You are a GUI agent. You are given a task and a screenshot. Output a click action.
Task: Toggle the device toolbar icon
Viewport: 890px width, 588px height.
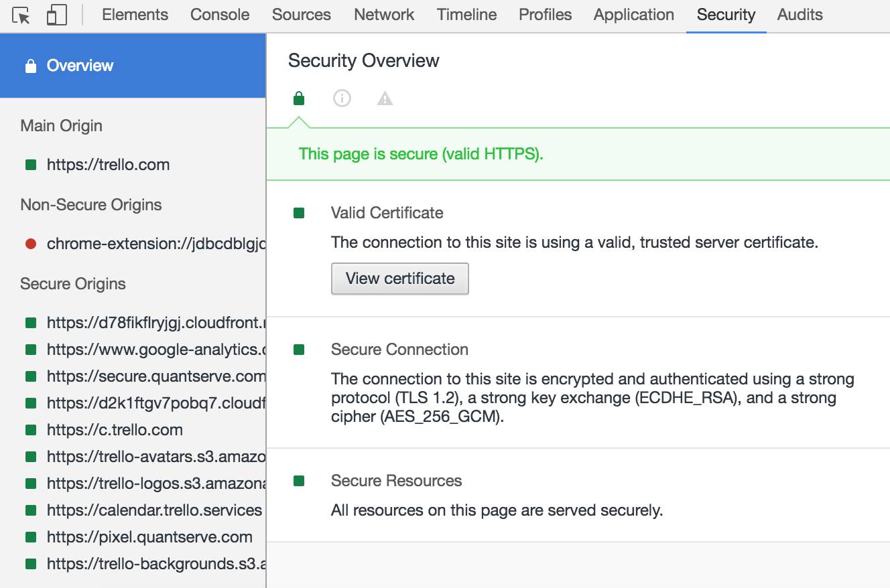(x=57, y=15)
